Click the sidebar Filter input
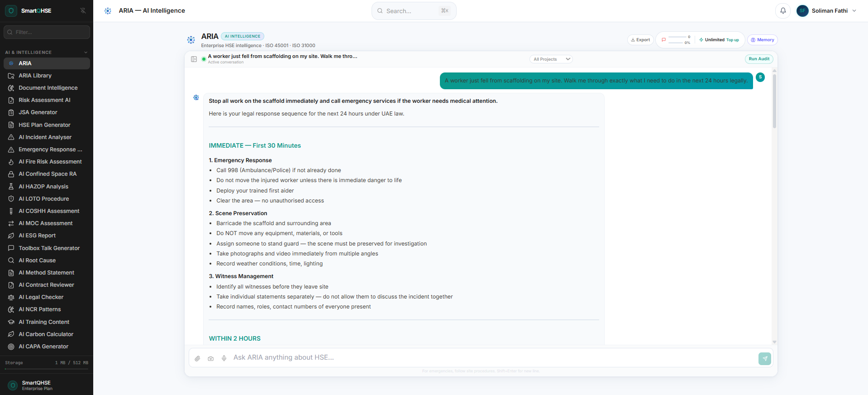Image resolution: width=868 pixels, height=395 pixels. (47, 32)
